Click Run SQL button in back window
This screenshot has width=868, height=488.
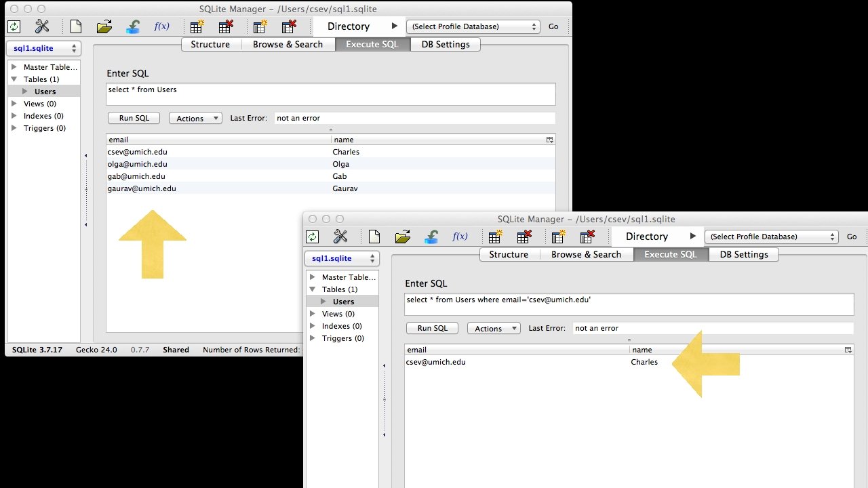click(134, 118)
